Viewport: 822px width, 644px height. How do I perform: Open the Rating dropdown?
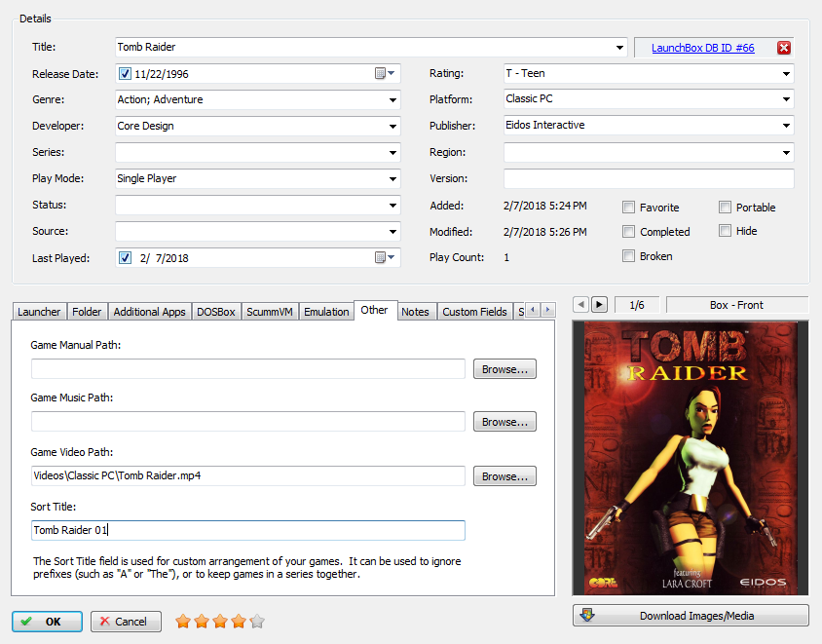(786, 73)
